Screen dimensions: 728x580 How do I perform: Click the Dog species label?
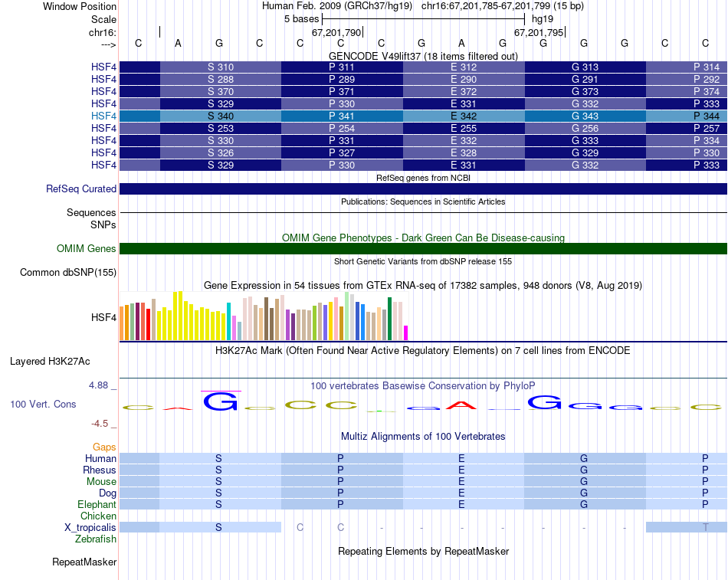click(x=107, y=493)
